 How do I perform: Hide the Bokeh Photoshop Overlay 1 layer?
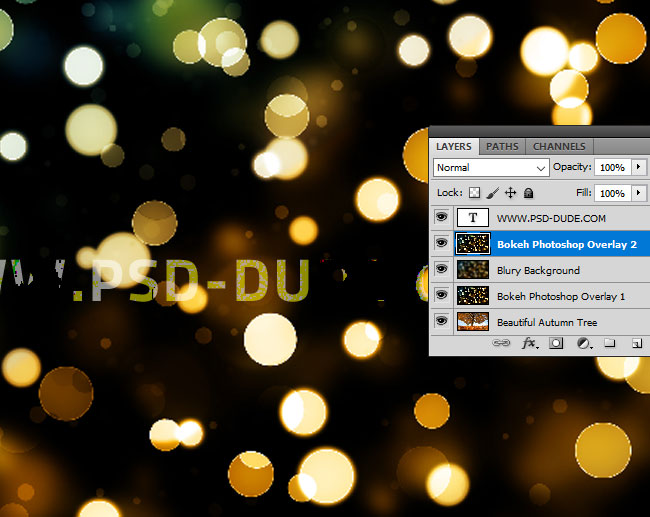(441, 294)
